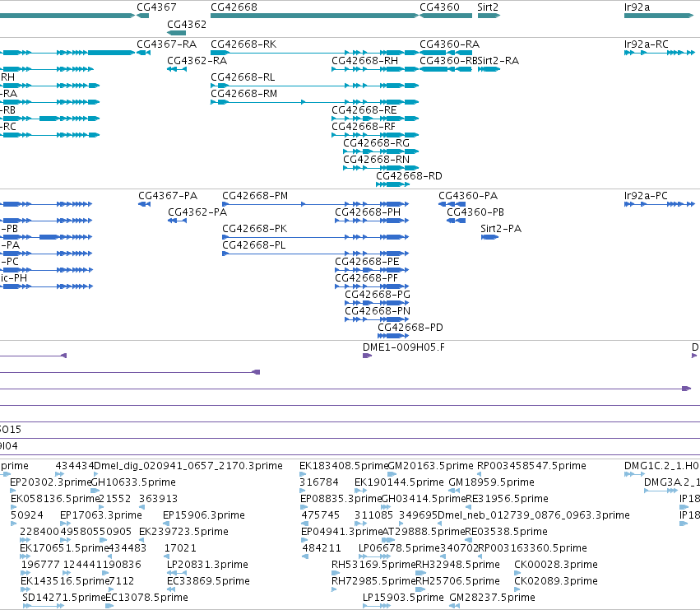This screenshot has width=700, height=610.
Task: Click EST CK02089.3prime
Action: (x=517, y=589)
